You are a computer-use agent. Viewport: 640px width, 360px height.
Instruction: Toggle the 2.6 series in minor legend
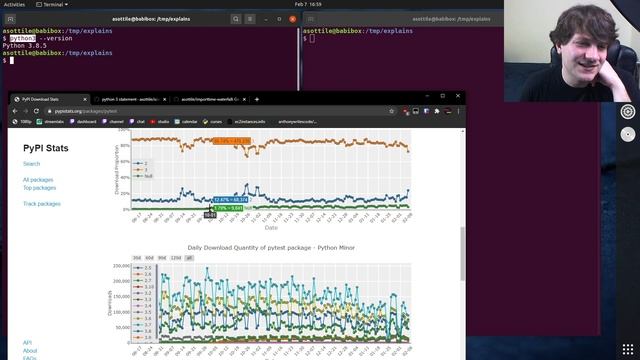(143, 274)
